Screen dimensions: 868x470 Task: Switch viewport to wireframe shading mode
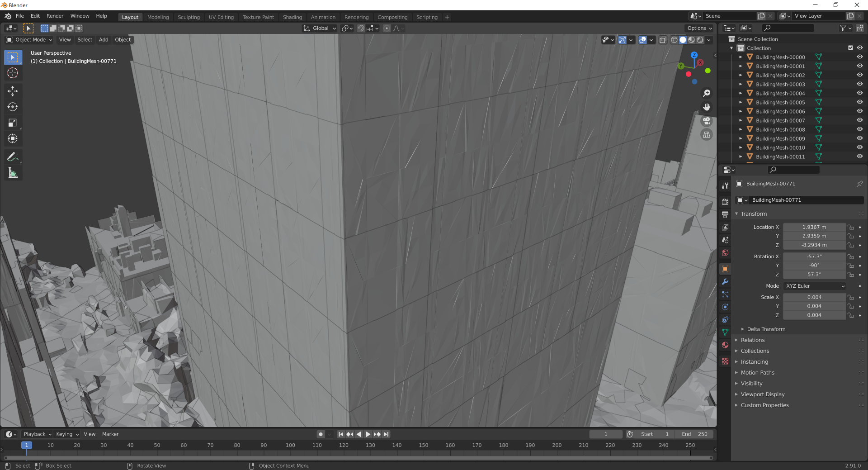[674, 40]
